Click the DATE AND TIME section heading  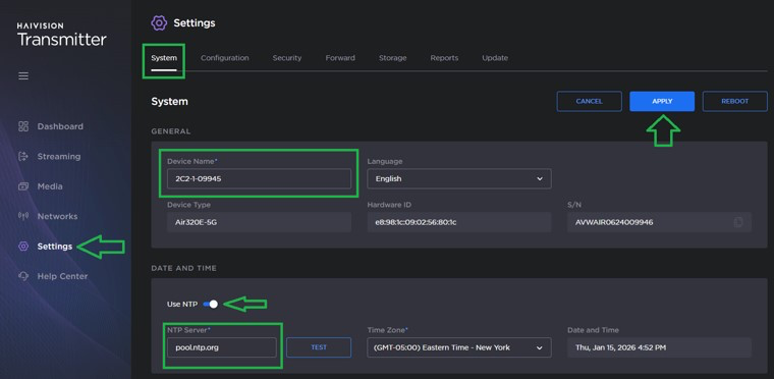(x=184, y=268)
